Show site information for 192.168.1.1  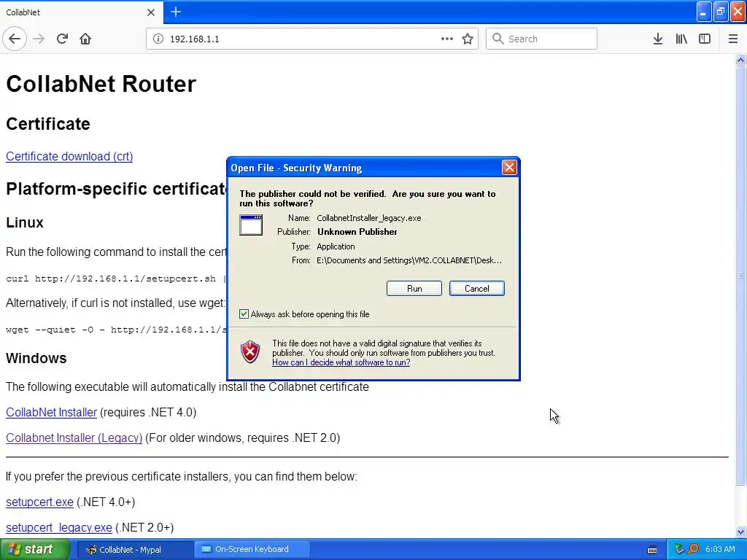tap(158, 39)
